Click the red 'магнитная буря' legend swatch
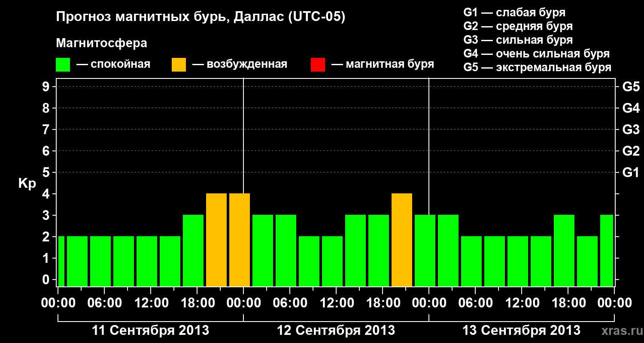This screenshot has width=644, height=343. click(x=318, y=65)
